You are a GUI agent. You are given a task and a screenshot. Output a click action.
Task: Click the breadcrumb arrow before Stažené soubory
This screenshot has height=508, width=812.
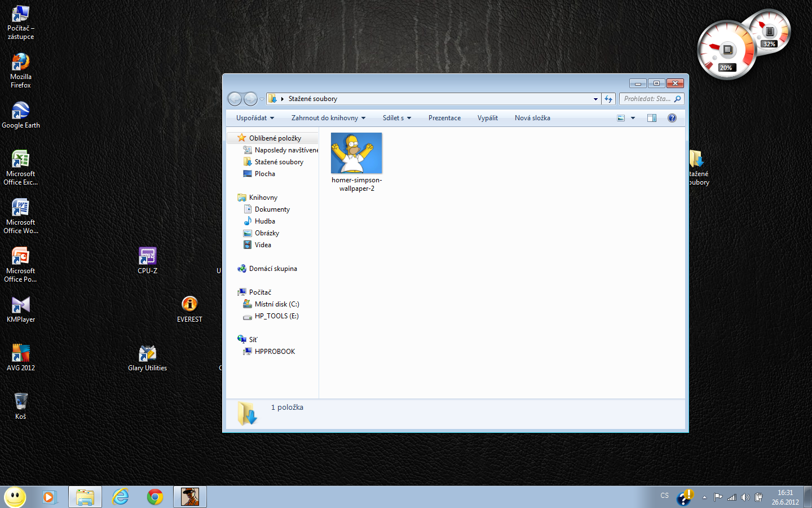coord(282,99)
